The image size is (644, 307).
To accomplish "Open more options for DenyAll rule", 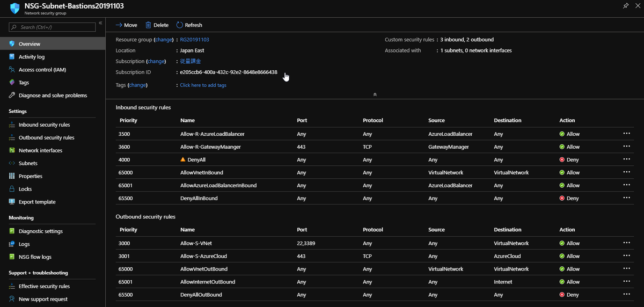I will click(626, 159).
